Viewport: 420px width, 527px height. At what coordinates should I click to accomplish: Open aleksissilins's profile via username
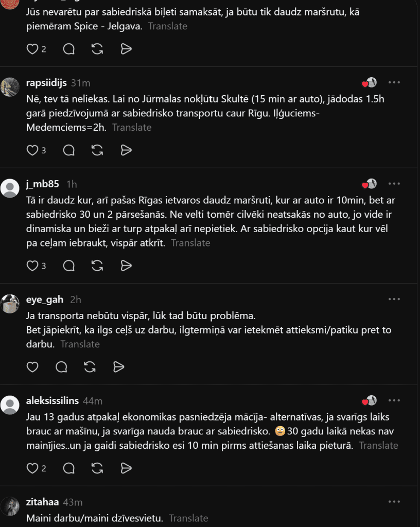[52, 400]
